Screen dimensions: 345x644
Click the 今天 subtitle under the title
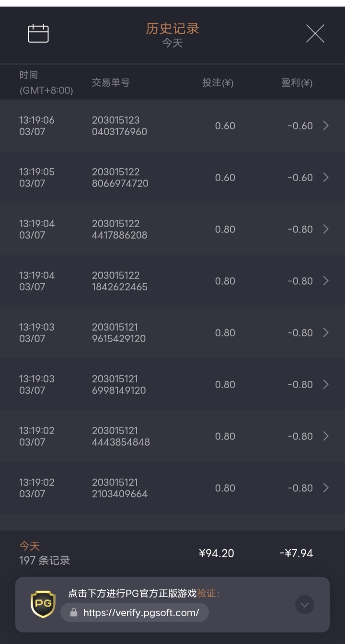[172, 43]
